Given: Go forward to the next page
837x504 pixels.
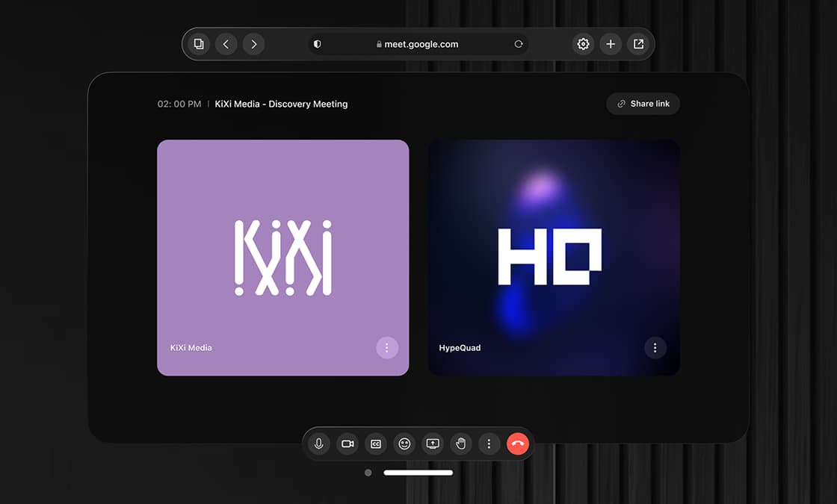Looking at the screenshot, I should [254, 44].
